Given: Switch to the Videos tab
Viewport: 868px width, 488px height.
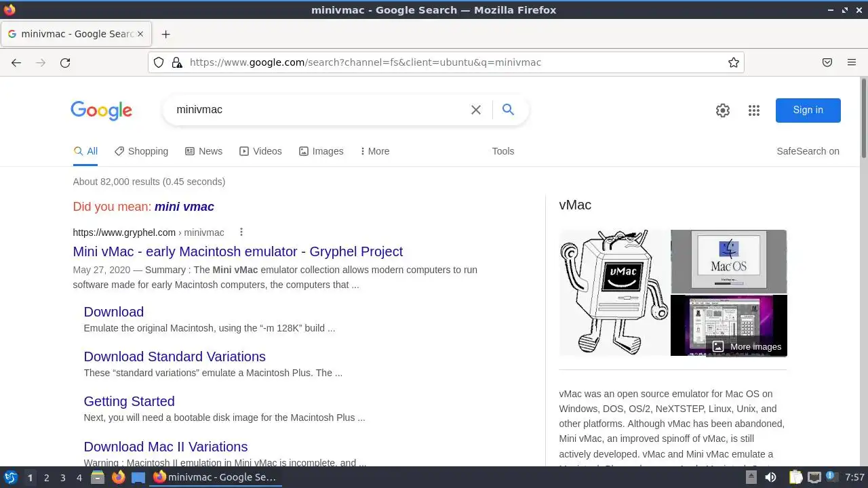Looking at the screenshot, I should pyautogui.click(x=260, y=151).
